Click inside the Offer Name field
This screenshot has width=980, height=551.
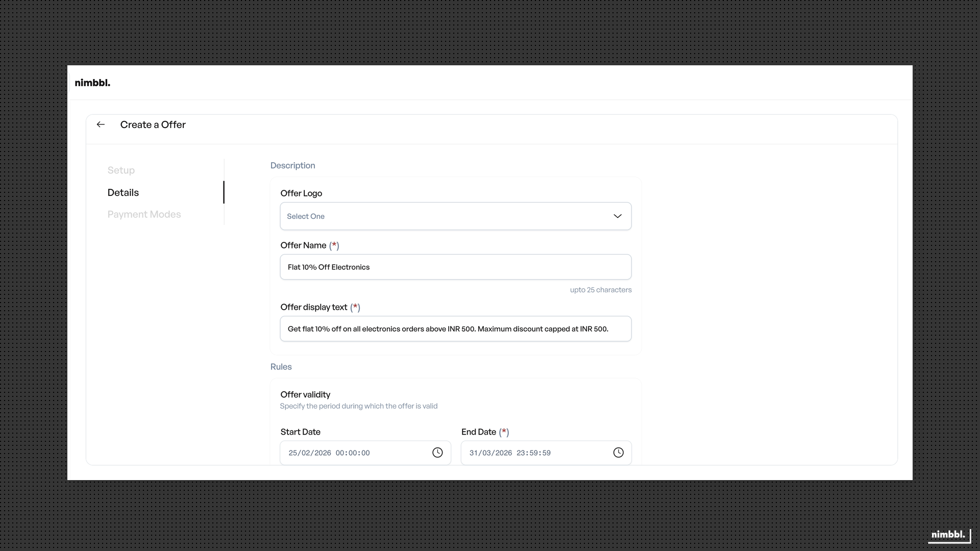(x=455, y=267)
